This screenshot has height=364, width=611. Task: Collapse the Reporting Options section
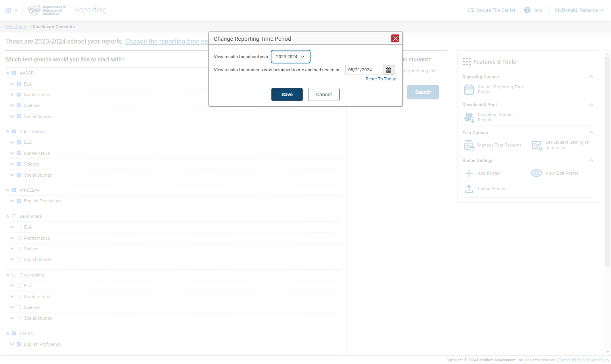coord(591,77)
